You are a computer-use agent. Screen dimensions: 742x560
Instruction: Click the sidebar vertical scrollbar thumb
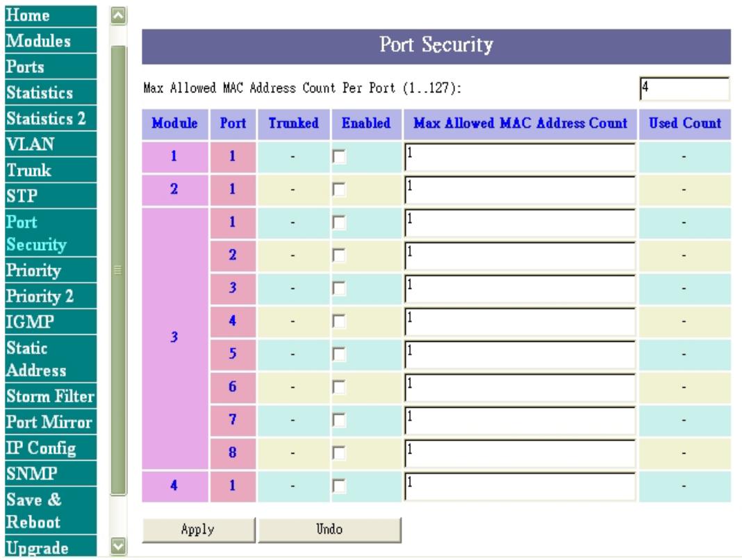click(x=118, y=270)
